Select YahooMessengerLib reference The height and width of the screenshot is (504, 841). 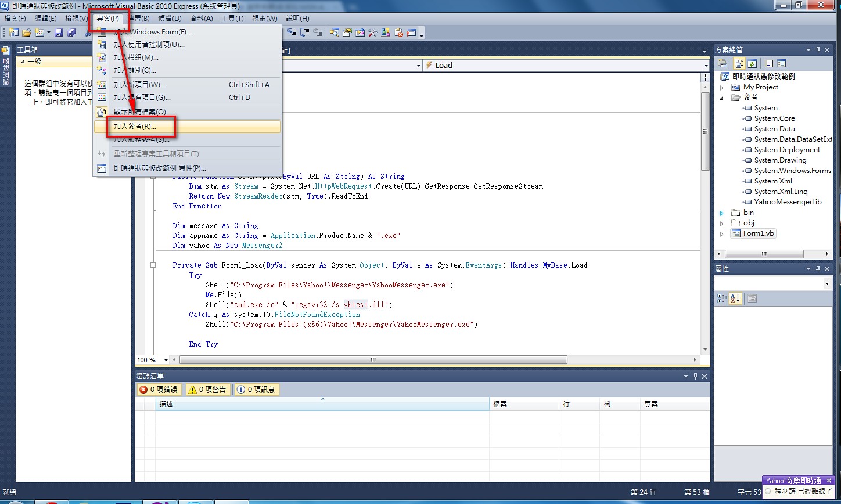[788, 202]
